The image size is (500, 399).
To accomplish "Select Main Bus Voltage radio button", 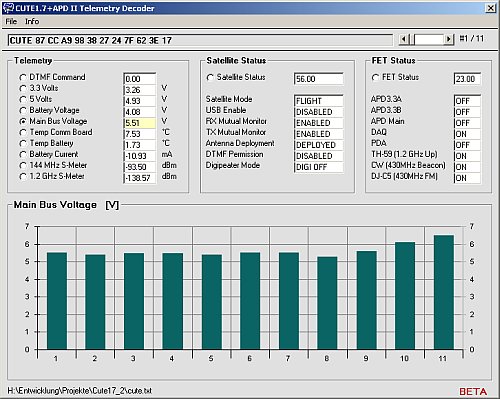I will (x=23, y=121).
